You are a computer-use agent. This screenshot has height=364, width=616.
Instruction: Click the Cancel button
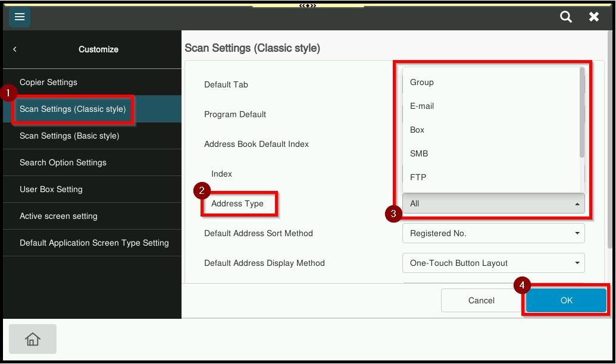click(x=481, y=300)
